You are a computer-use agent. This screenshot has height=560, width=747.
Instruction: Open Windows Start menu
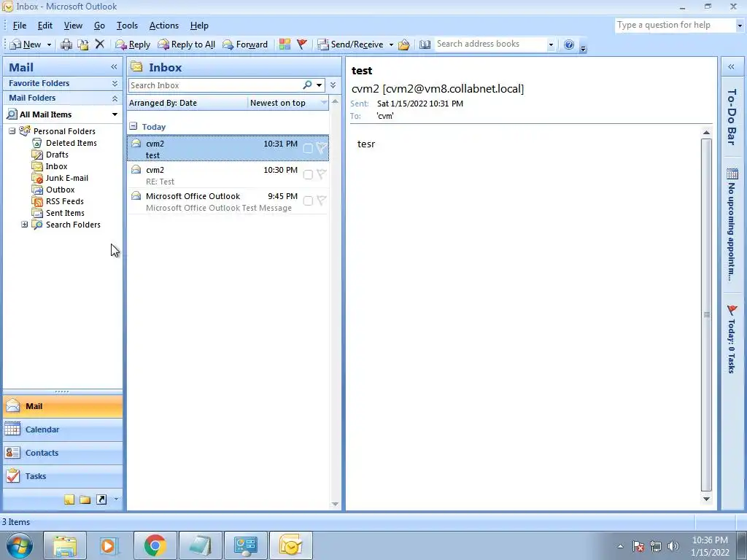pyautogui.click(x=20, y=545)
